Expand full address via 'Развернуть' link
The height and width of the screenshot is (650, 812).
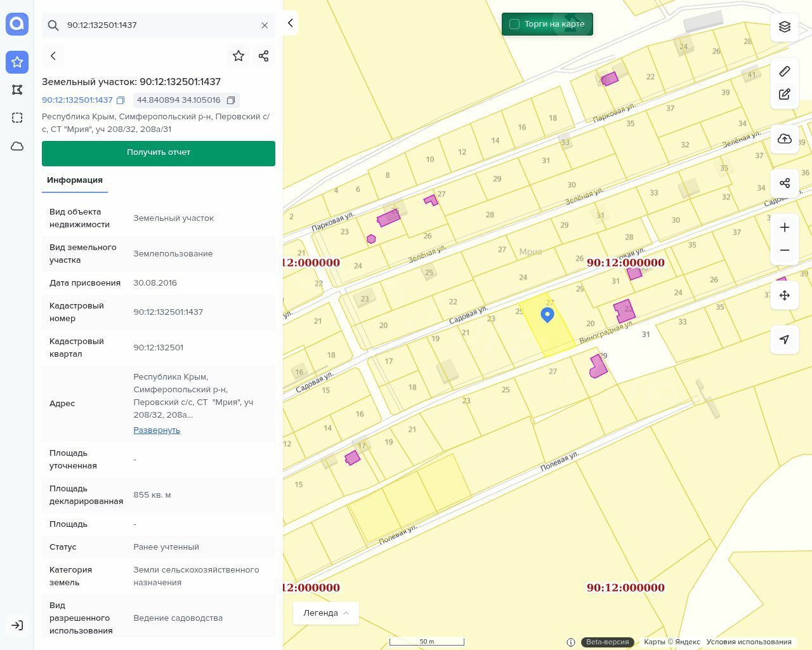coord(157,430)
